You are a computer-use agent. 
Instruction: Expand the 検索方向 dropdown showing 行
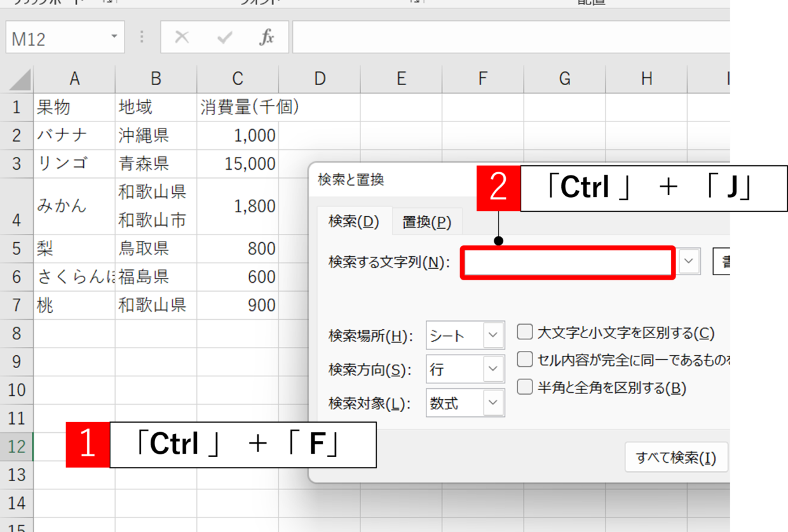pos(493,369)
